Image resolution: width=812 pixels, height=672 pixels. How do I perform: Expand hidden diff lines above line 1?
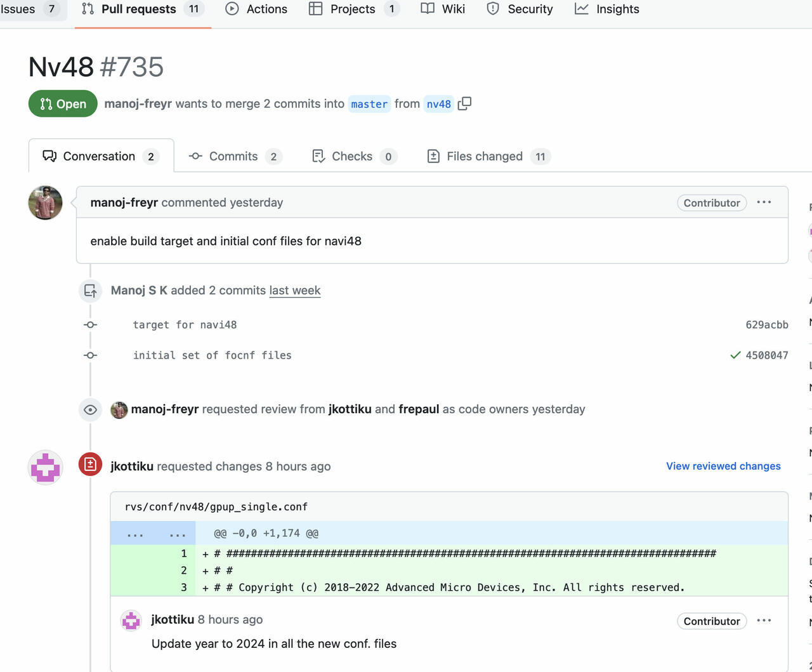[152, 534]
